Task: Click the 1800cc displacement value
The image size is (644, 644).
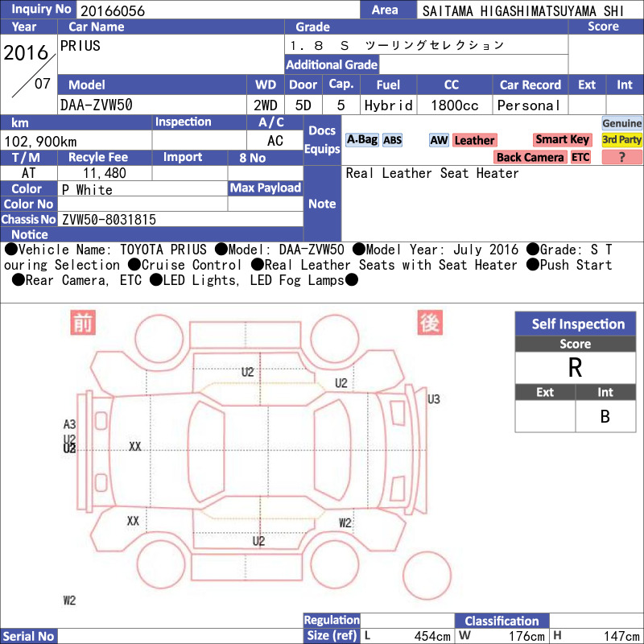Action: click(x=455, y=105)
